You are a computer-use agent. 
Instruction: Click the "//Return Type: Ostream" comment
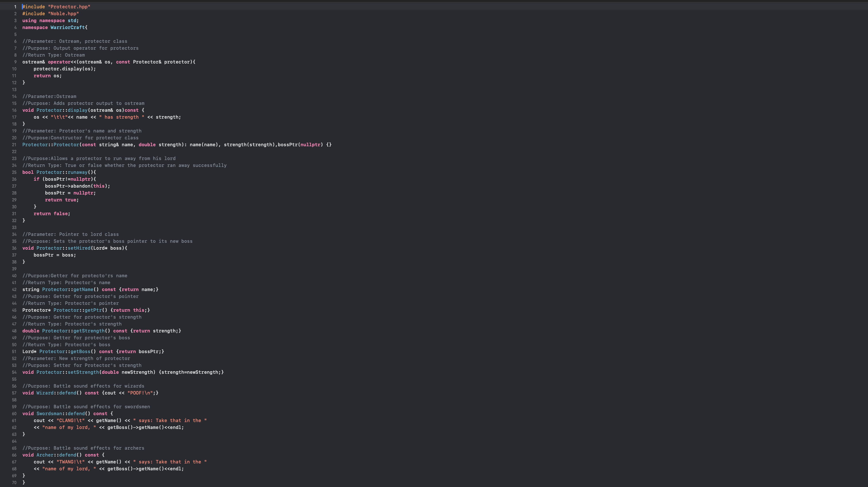[x=54, y=55]
